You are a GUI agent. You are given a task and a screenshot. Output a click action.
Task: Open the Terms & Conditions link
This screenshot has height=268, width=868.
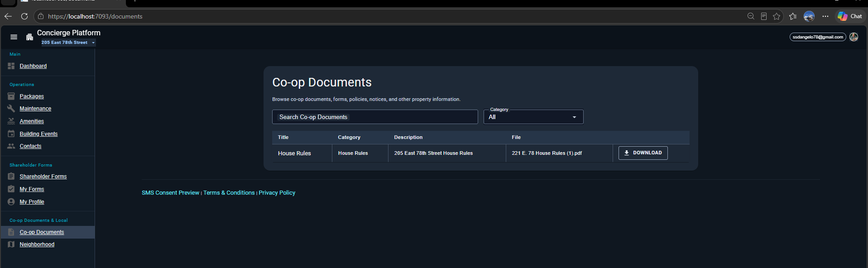(x=229, y=193)
